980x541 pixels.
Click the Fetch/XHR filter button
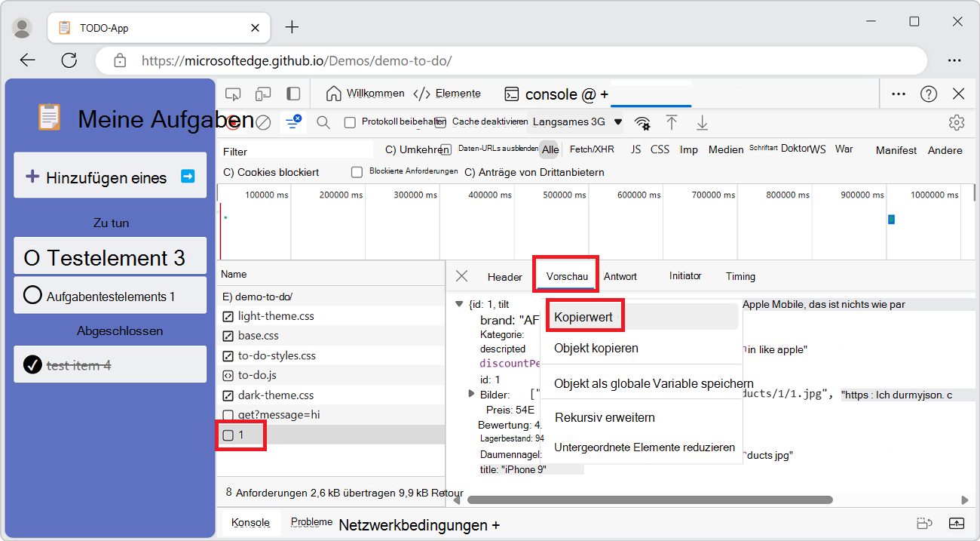pos(592,149)
